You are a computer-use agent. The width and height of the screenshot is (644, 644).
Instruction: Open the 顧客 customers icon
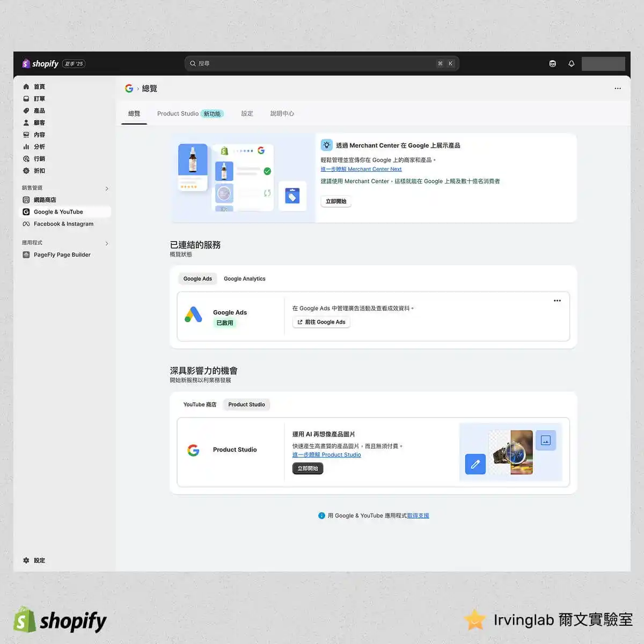(x=26, y=123)
